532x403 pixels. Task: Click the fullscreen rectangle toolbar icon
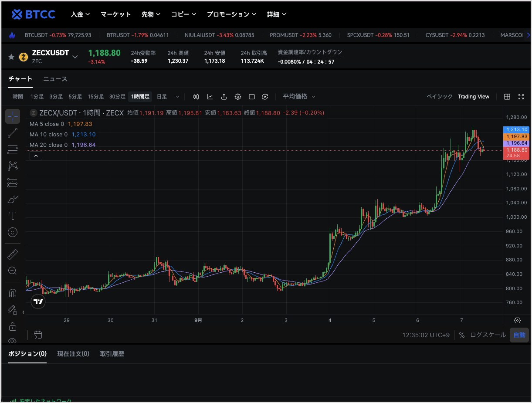(x=252, y=97)
